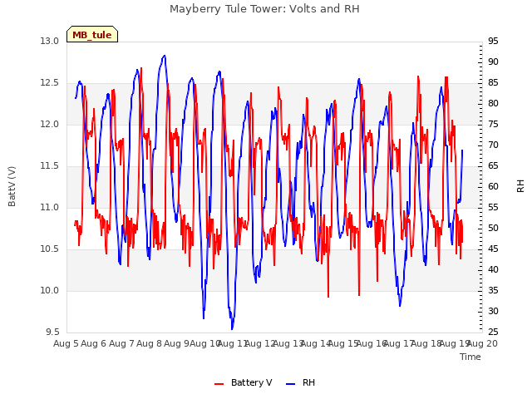
Task: Click the 'Aug 18' date label
Action: [426, 344]
